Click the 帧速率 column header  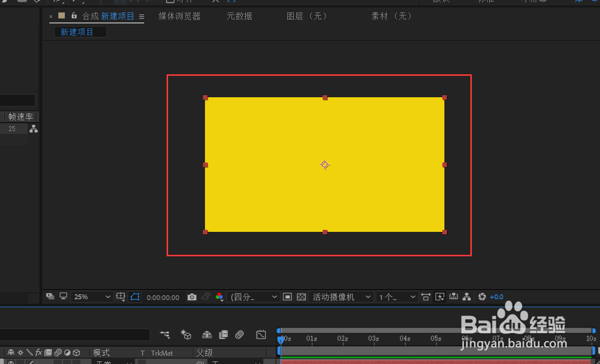point(21,117)
